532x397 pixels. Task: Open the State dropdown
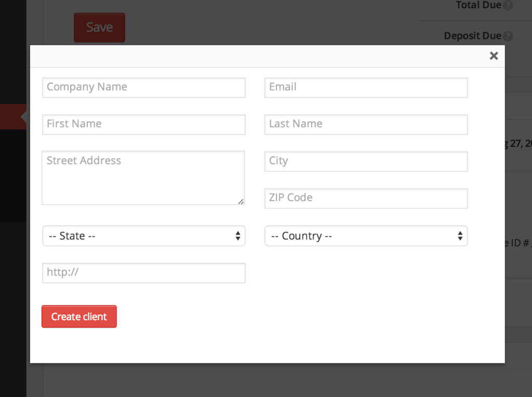click(x=143, y=236)
